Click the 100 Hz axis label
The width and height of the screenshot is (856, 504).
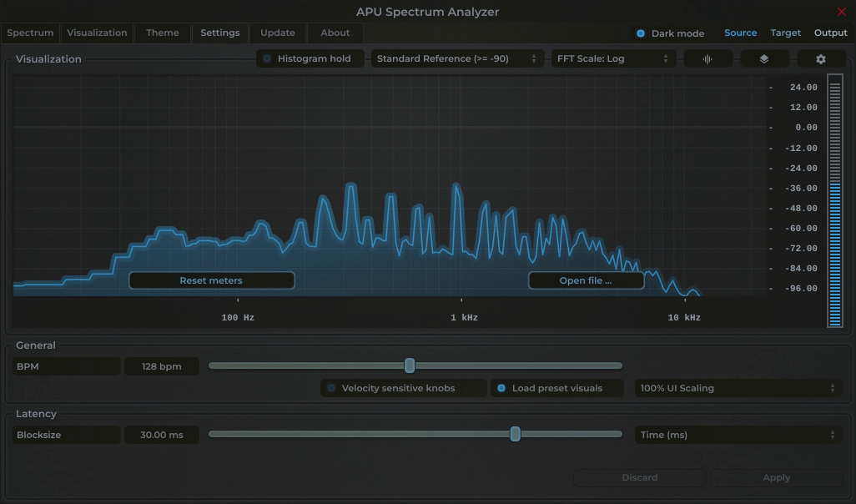238,318
